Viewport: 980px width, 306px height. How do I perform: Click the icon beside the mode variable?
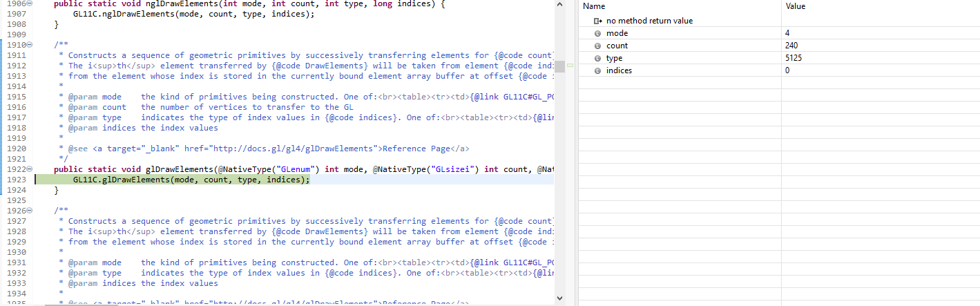pyautogui.click(x=598, y=33)
